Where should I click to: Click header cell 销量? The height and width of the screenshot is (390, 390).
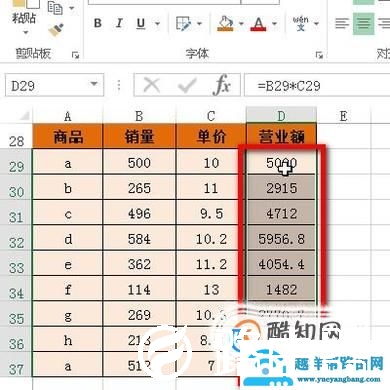click(x=139, y=136)
